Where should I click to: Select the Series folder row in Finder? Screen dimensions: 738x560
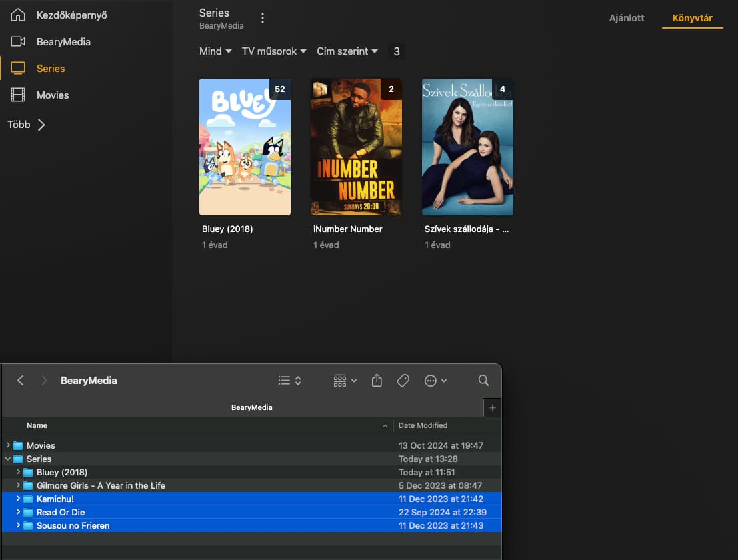252,459
